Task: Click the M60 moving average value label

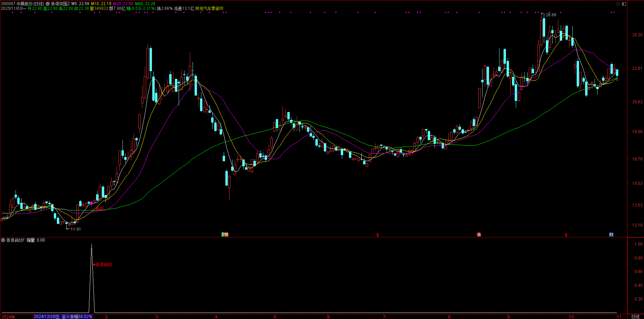Action: [145, 4]
